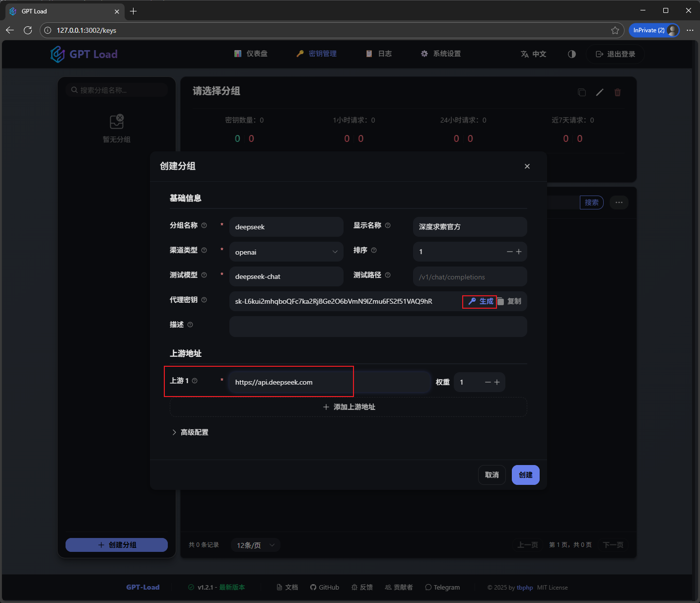This screenshot has width=700, height=603.
Task: Open the 中文 language selector
Action: 533,54
